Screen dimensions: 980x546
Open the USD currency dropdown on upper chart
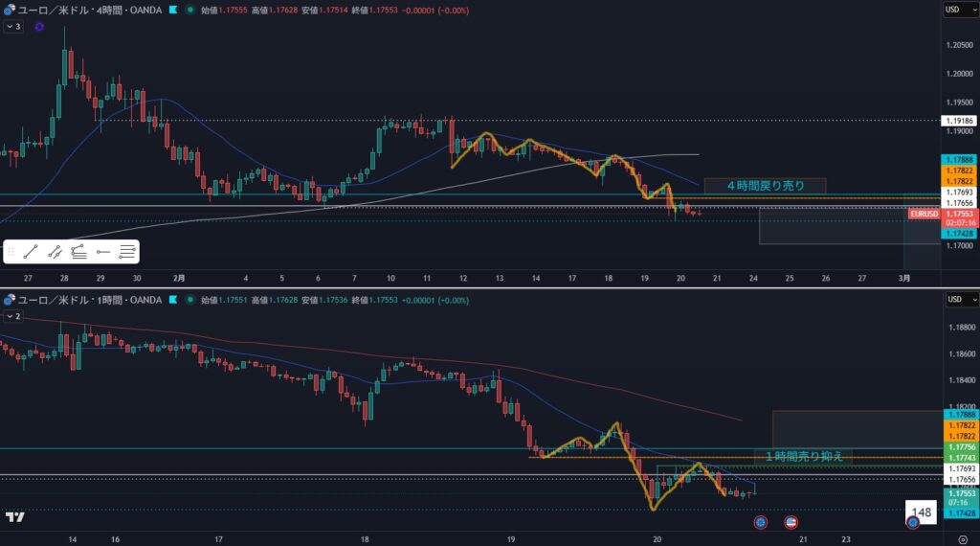954,10
